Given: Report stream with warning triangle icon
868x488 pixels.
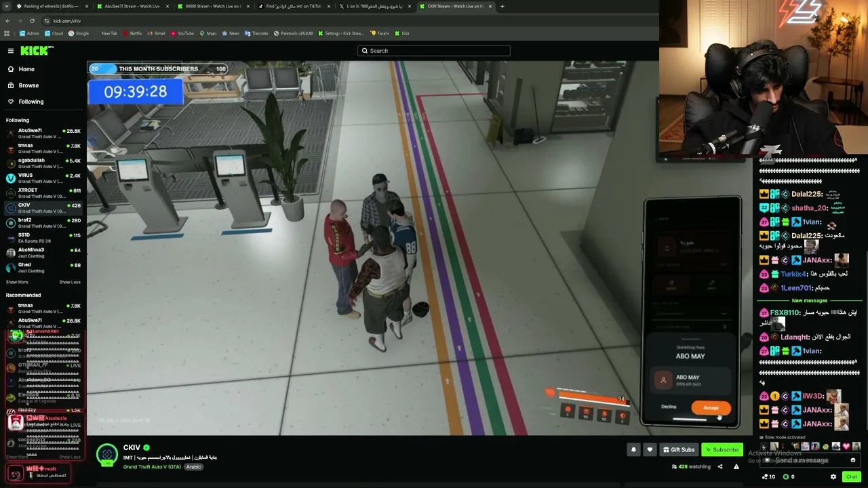Looking at the screenshot, I should pyautogui.click(x=736, y=466).
